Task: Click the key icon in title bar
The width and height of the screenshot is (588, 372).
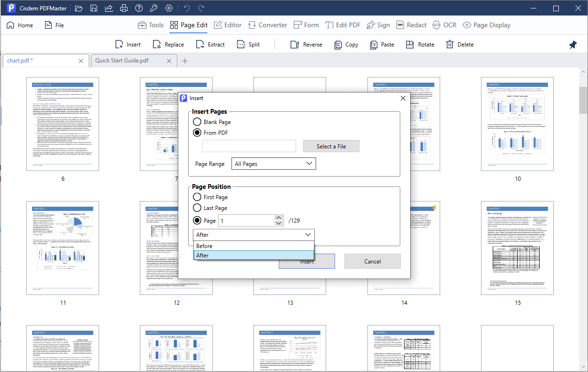Action: tap(154, 8)
